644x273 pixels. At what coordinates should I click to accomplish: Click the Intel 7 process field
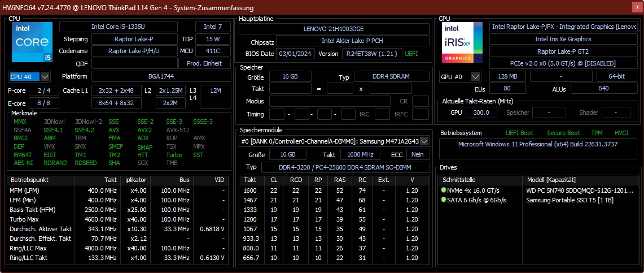pos(213,27)
